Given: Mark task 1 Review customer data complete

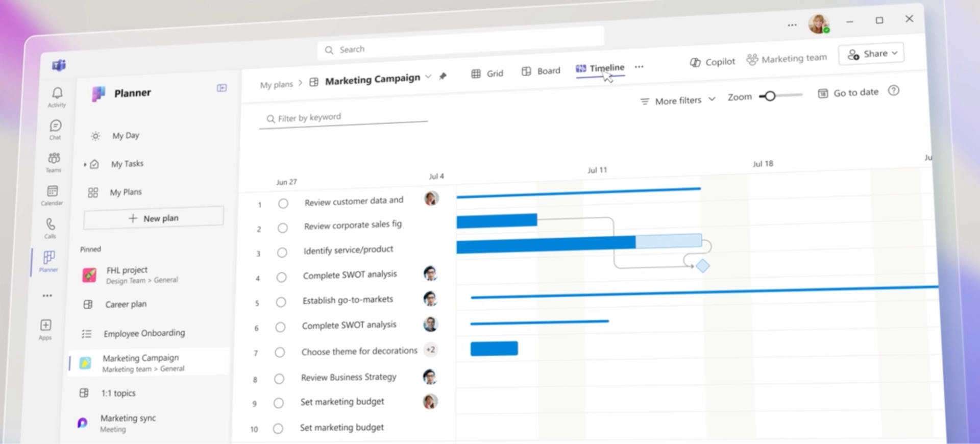Looking at the screenshot, I should pos(283,204).
